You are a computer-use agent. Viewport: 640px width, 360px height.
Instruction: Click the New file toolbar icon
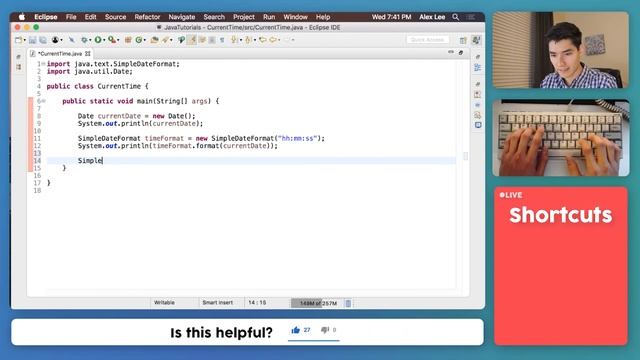tap(18, 40)
